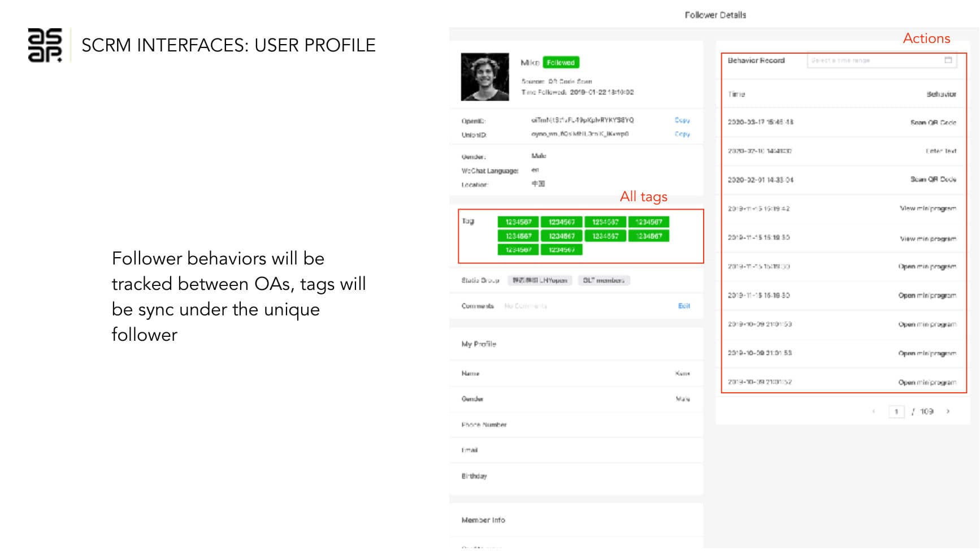Click the page number input box
The image size is (980, 551).
[896, 411]
